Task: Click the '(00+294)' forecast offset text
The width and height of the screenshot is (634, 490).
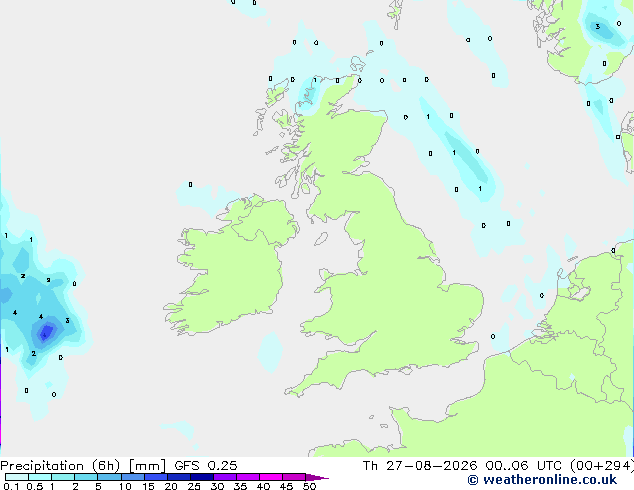Action: [602, 466]
